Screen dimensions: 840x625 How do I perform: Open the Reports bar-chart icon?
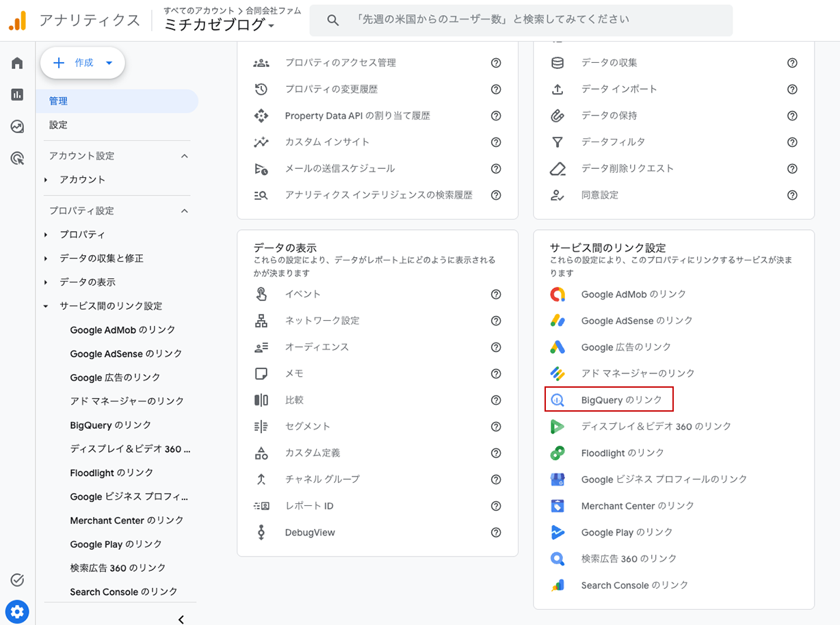17,95
